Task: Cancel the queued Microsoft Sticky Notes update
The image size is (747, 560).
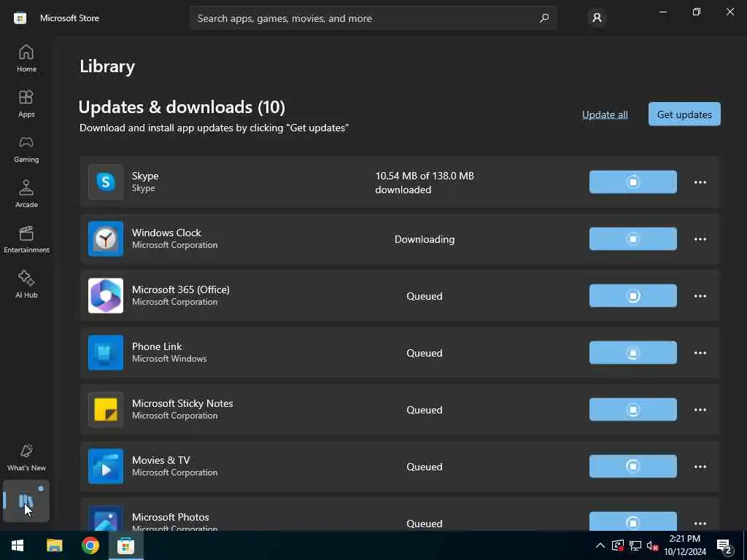Action: tap(632, 410)
